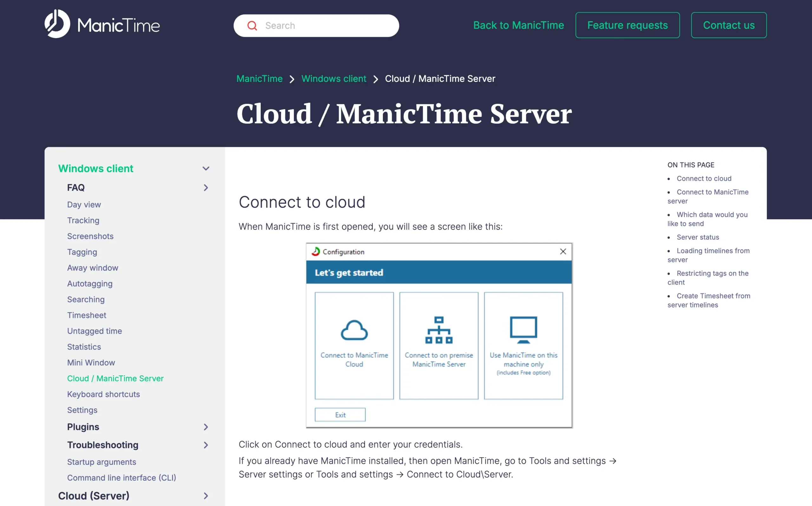This screenshot has height=506, width=812.
Task: Jump to Restricting tags on the client
Action: pyautogui.click(x=708, y=278)
